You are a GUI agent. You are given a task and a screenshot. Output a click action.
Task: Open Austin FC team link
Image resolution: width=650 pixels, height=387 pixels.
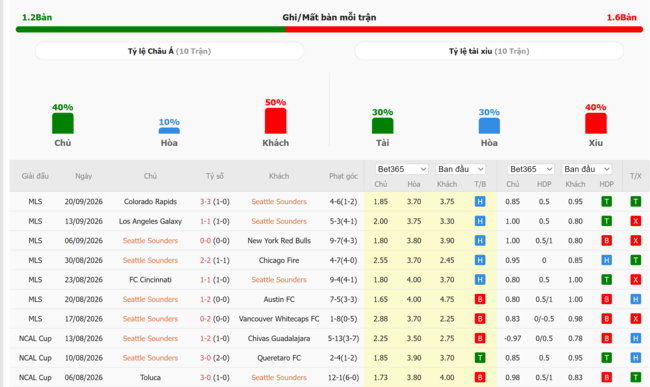[x=279, y=299]
